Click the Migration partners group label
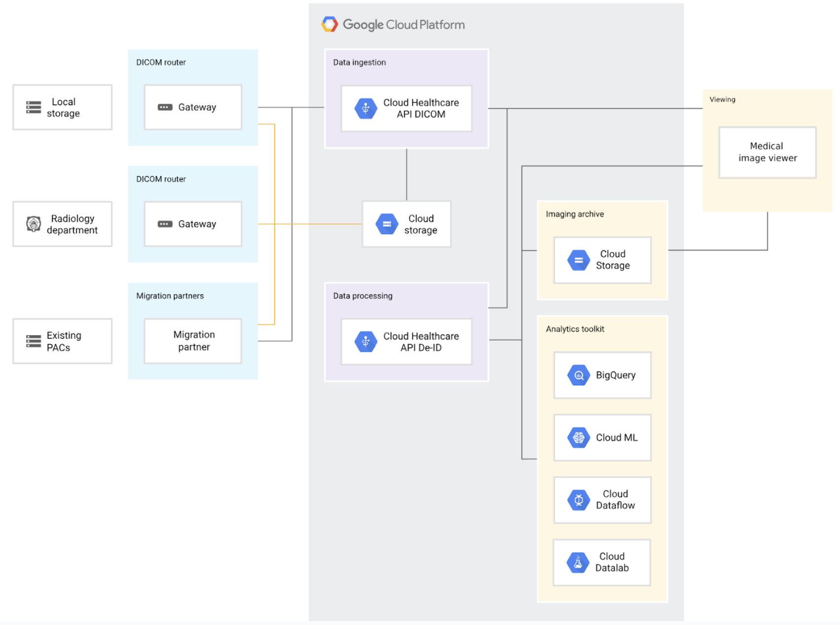Image resolution: width=840 pixels, height=625 pixels. coord(170,296)
